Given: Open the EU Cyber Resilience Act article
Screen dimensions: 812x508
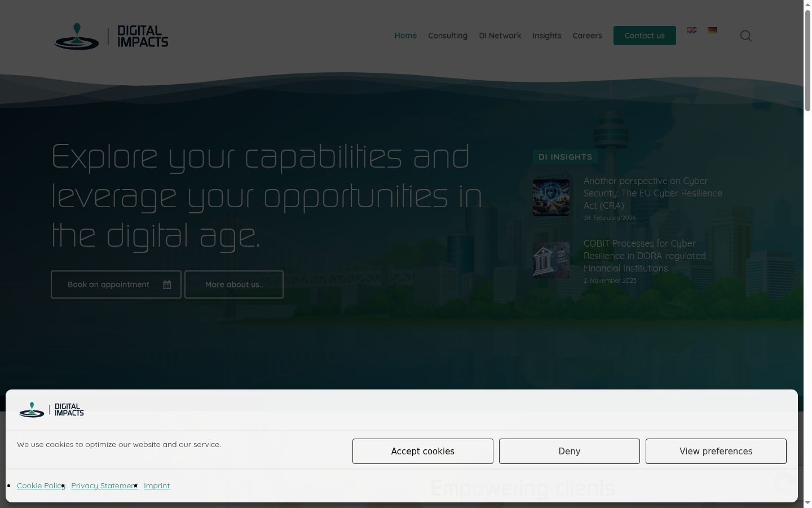Looking at the screenshot, I should (x=653, y=193).
